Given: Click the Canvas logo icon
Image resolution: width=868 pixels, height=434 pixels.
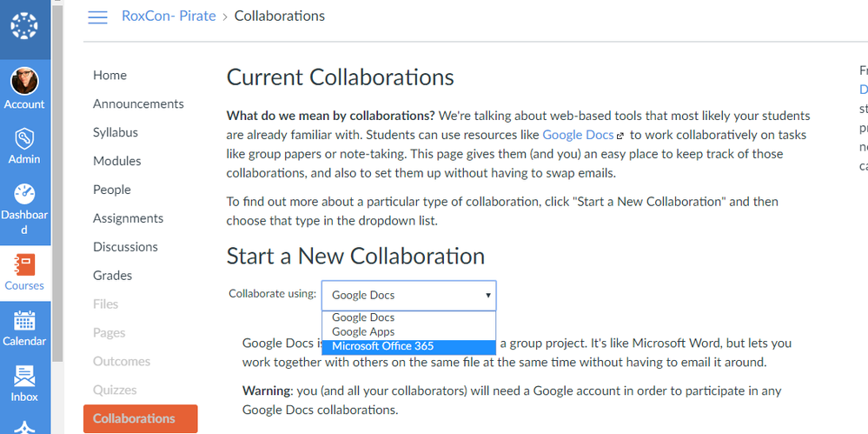Looking at the screenshot, I should coord(24,26).
